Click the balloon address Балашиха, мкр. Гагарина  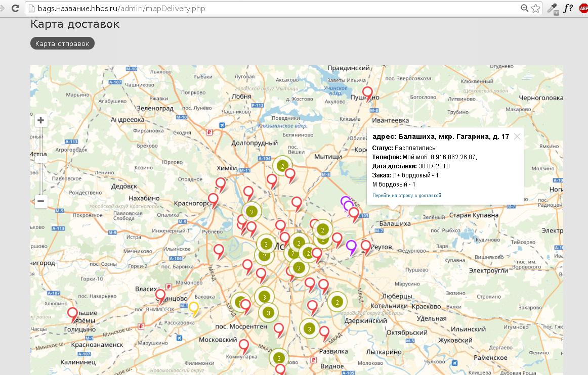pyautogui.click(x=441, y=137)
